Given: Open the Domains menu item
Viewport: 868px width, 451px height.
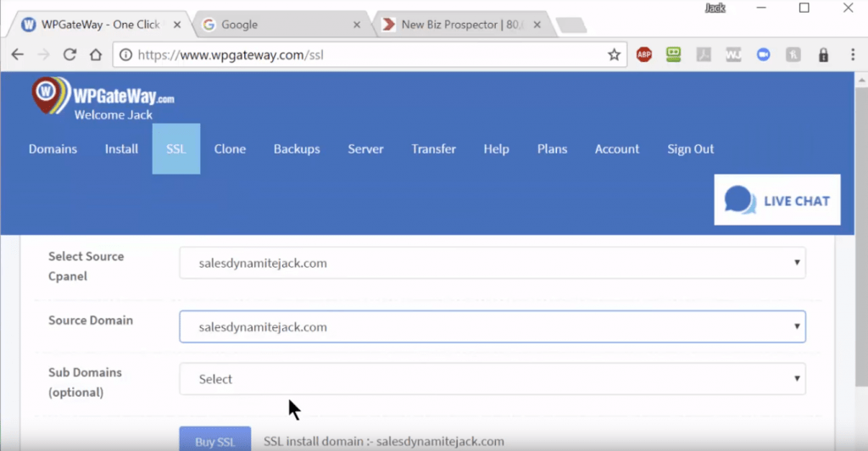Looking at the screenshot, I should pos(53,149).
